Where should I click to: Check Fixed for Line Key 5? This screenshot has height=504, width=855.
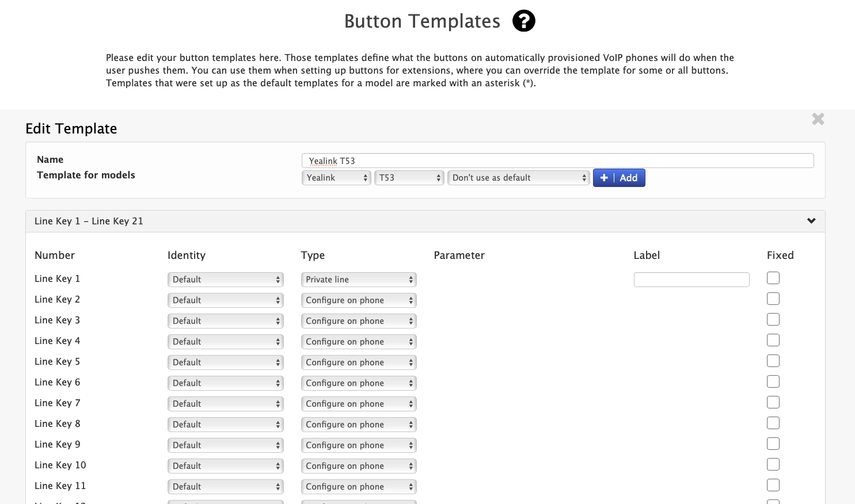pyautogui.click(x=773, y=361)
